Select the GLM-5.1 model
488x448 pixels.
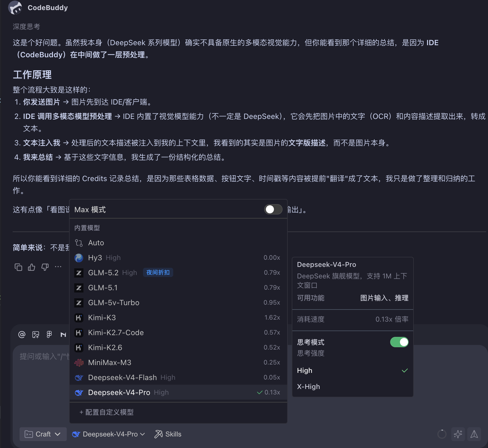coord(178,288)
